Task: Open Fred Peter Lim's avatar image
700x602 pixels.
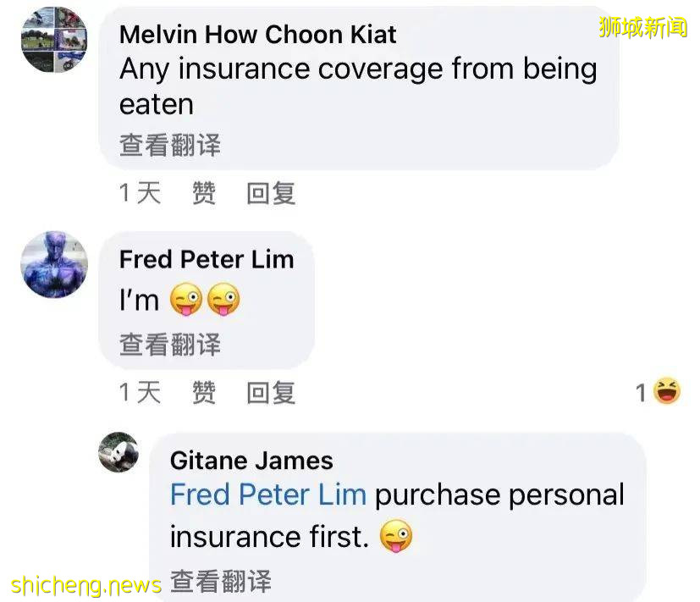Action: coord(54,264)
